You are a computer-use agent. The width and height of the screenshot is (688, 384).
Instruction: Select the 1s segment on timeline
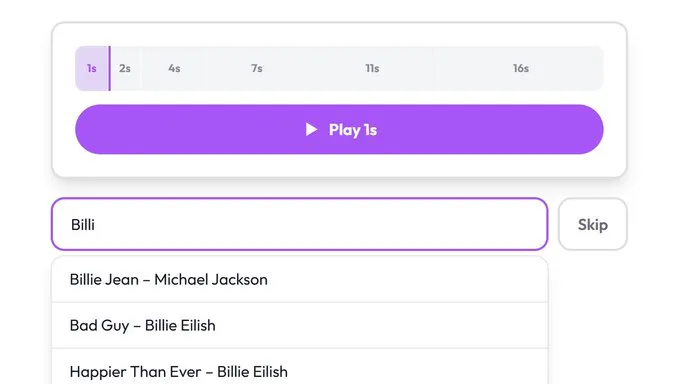click(92, 68)
